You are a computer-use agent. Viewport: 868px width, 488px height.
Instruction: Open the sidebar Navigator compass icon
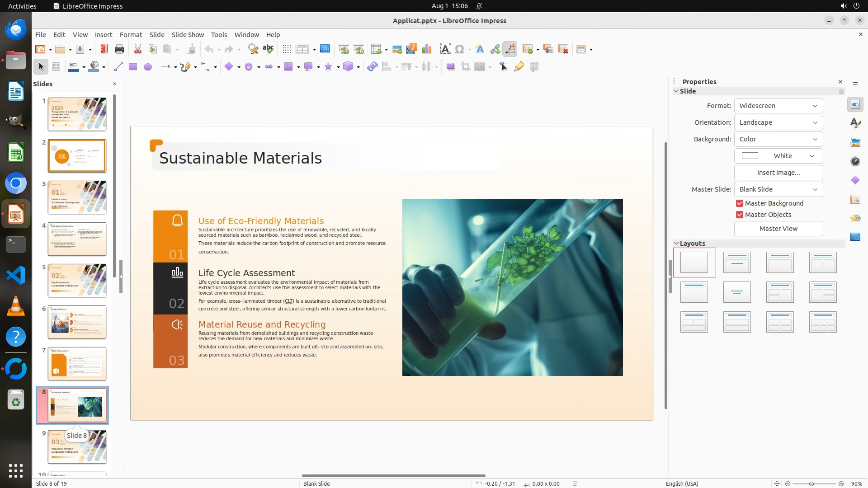[x=855, y=161]
